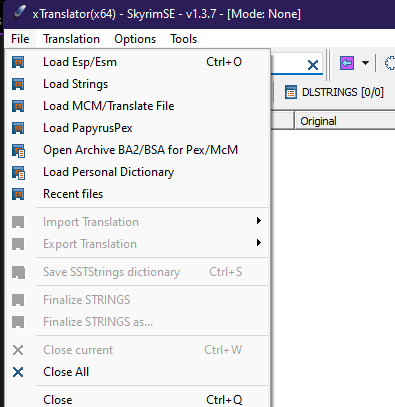Click the icon beside Load Strings
This screenshot has height=407, width=395.
(18, 84)
